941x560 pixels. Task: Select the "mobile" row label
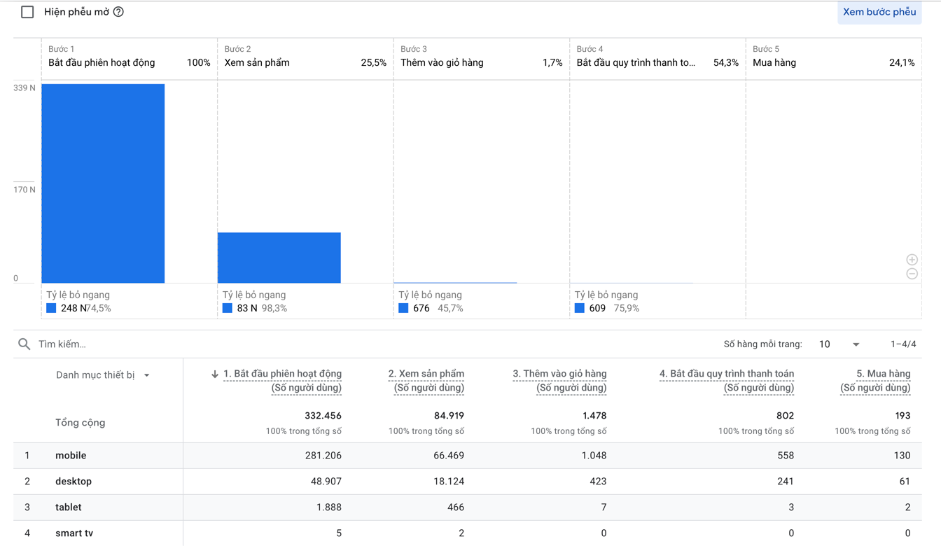tap(71, 456)
